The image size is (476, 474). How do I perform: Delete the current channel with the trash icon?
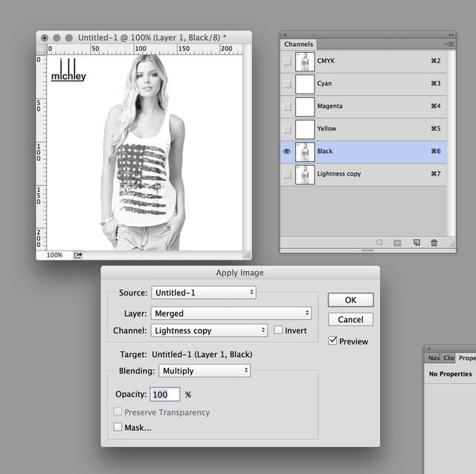(x=434, y=243)
